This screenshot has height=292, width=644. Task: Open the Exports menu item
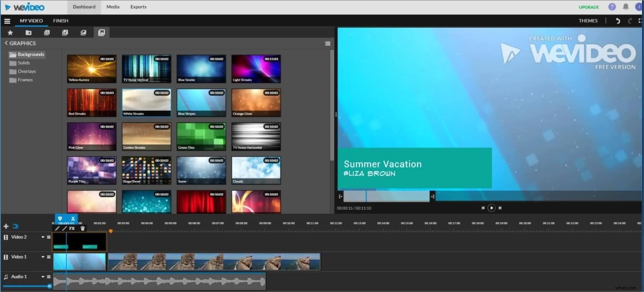[138, 7]
